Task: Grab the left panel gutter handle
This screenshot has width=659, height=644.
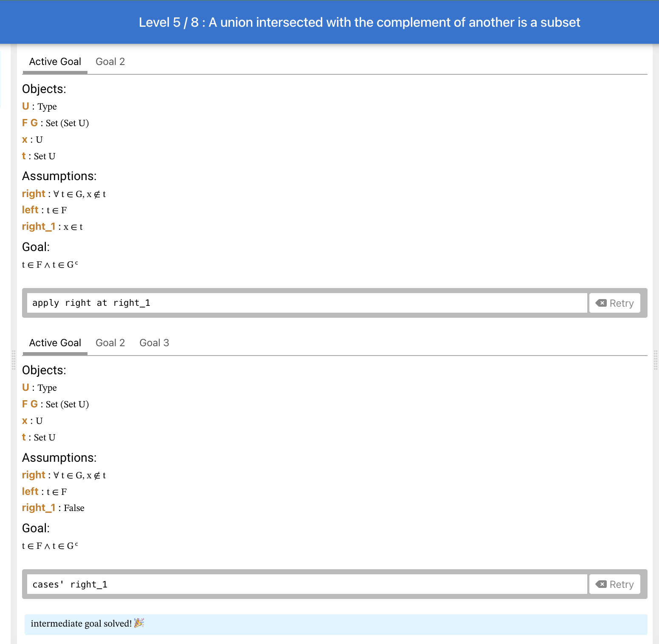Action: pos(14,360)
